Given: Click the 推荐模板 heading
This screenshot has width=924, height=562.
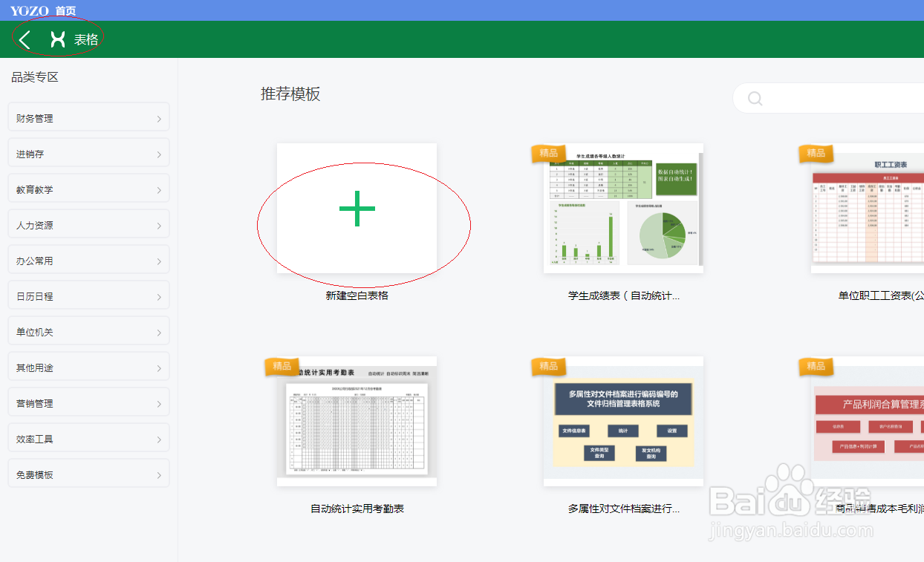Looking at the screenshot, I should tap(290, 94).
